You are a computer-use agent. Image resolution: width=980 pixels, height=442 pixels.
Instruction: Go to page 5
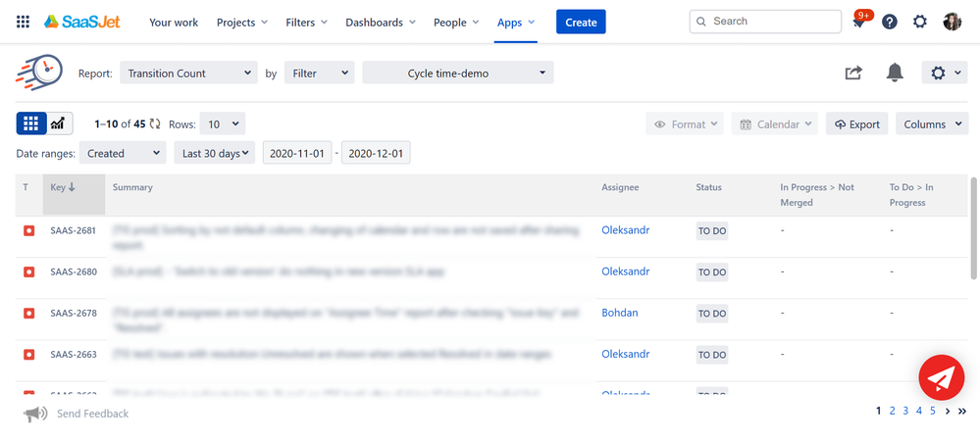(x=933, y=411)
